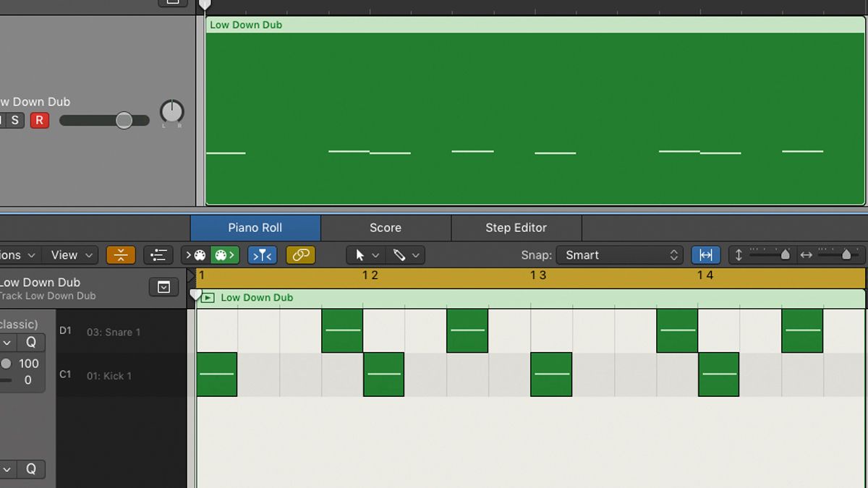This screenshot has width=868, height=488.
Task: Click the blue MIDI input filter icon
Action: coord(263,254)
